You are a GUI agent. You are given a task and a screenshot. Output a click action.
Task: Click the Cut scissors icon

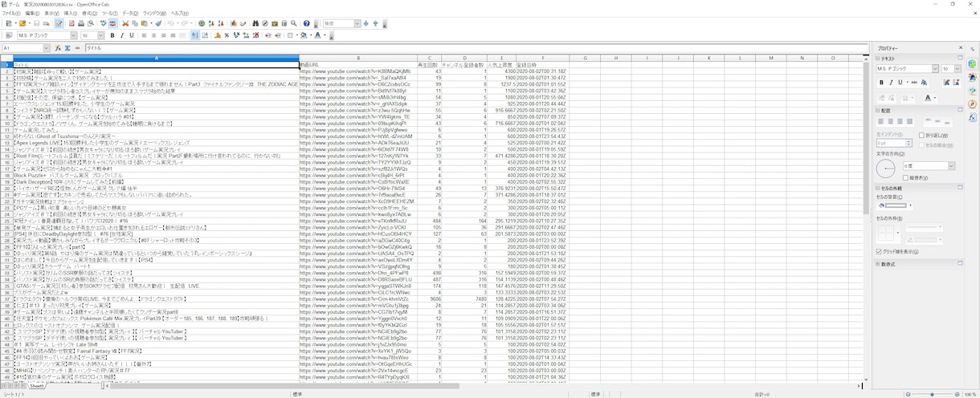[x=125, y=23]
